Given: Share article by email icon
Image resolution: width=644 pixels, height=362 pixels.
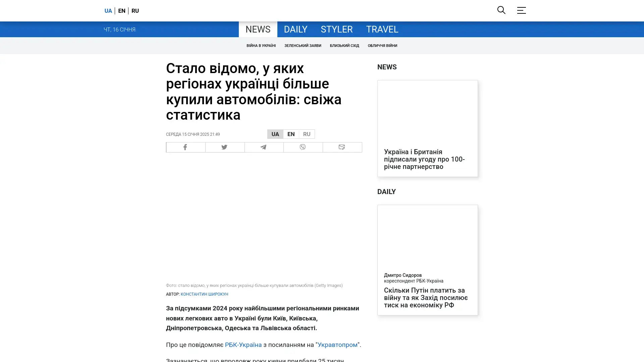Looking at the screenshot, I should point(342,147).
